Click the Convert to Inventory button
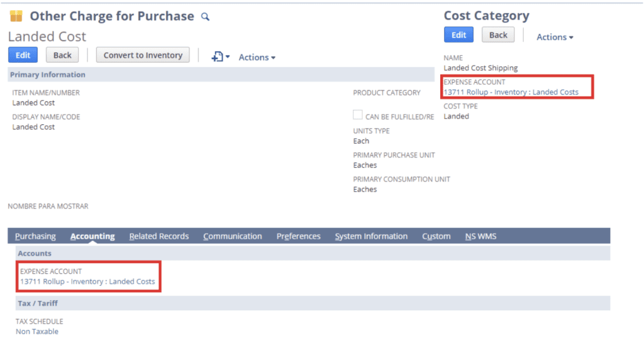The height and width of the screenshot is (341, 644). [x=143, y=55]
